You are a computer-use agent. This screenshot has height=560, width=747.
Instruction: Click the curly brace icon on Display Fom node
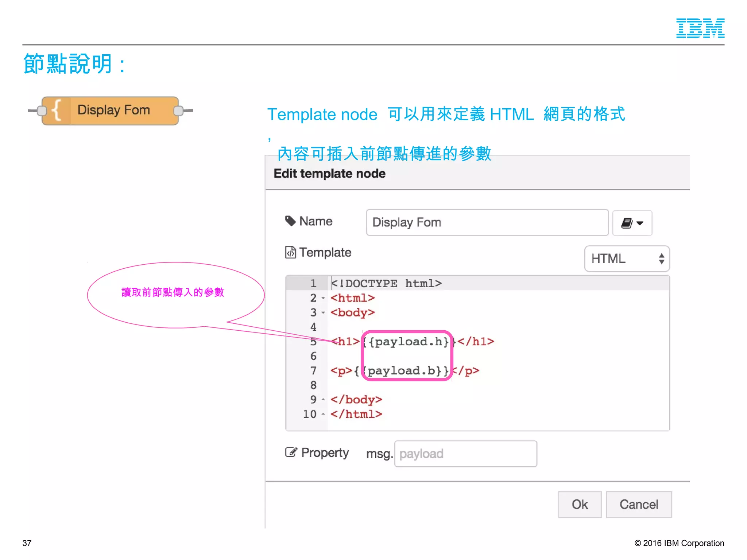pos(56,110)
